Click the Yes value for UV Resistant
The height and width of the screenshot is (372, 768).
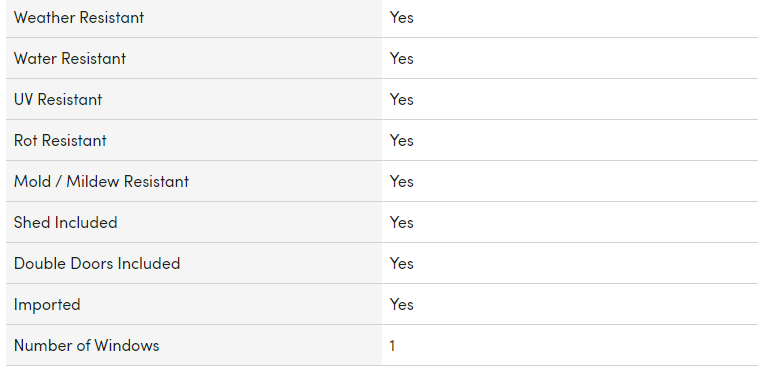(x=402, y=100)
